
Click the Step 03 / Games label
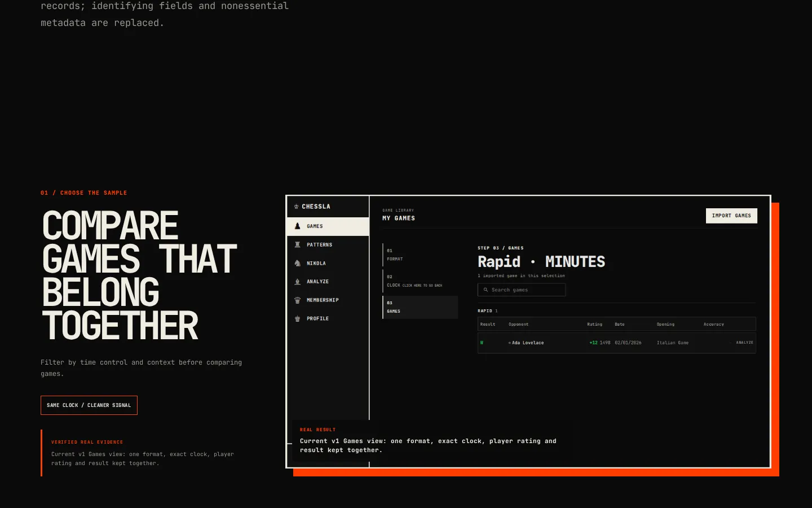500,248
